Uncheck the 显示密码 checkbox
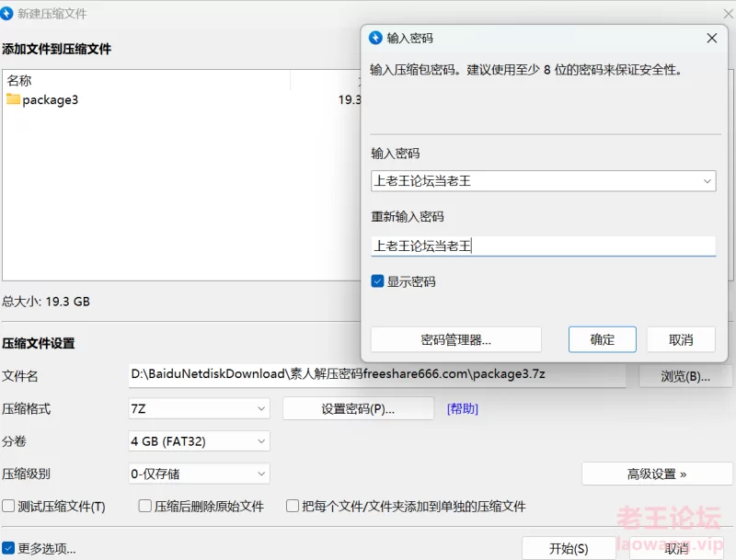Screen dimensions: 736x560 377,281
